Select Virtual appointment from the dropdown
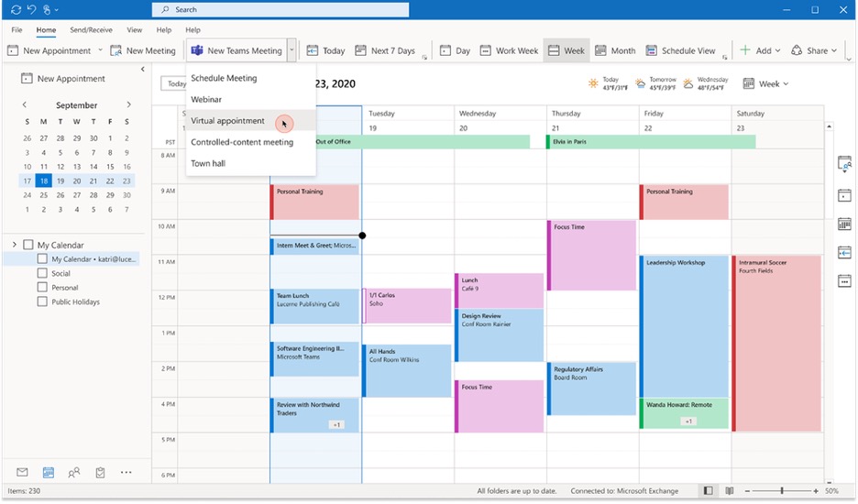The width and height of the screenshot is (858, 504). pyautogui.click(x=227, y=120)
